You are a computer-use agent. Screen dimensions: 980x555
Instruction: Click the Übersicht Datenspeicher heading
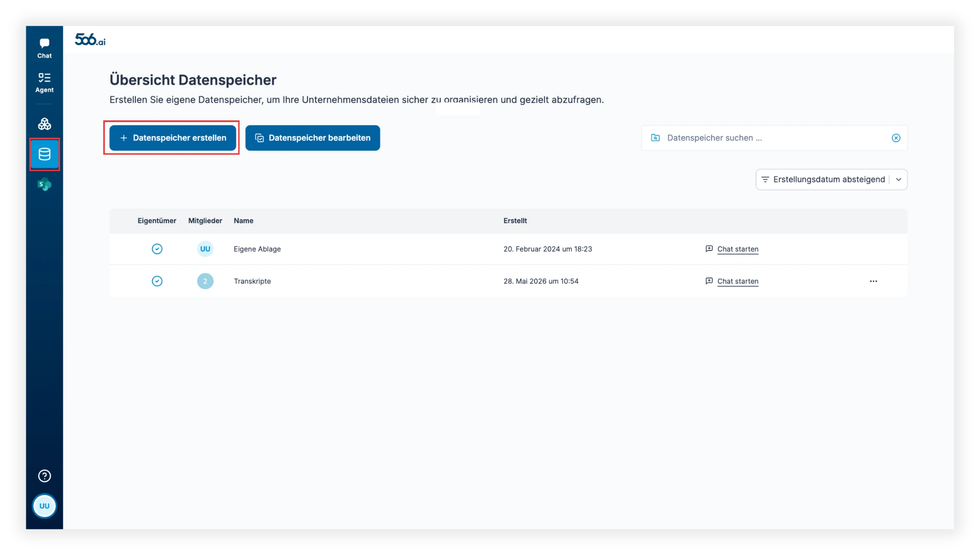point(193,80)
